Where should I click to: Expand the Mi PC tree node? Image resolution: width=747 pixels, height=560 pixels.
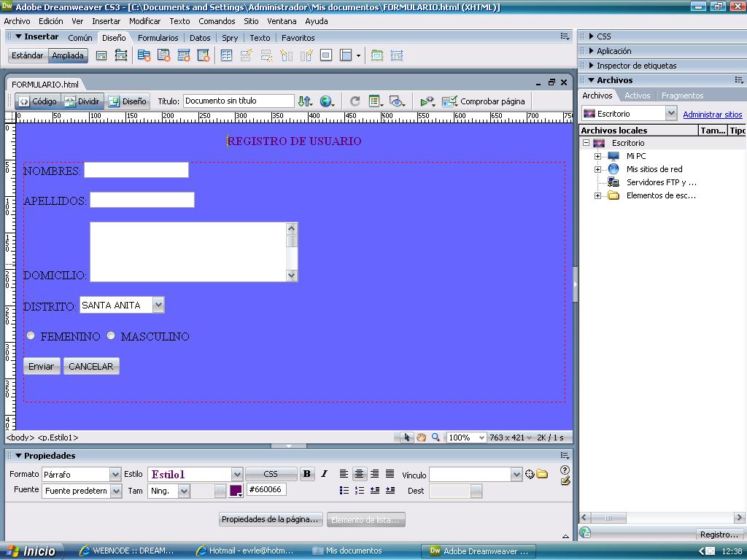(x=597, y=156)
